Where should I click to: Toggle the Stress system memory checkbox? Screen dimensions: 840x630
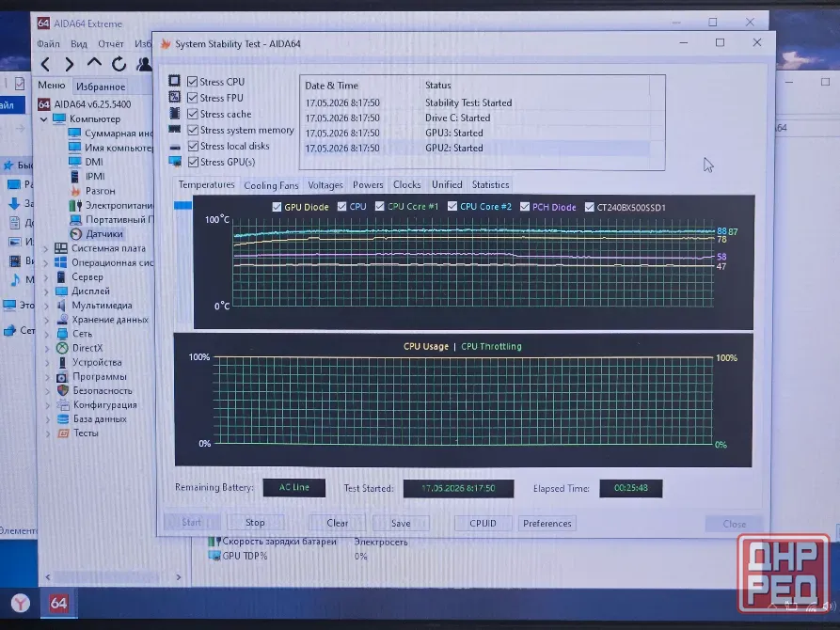click(x=192, y=130)
